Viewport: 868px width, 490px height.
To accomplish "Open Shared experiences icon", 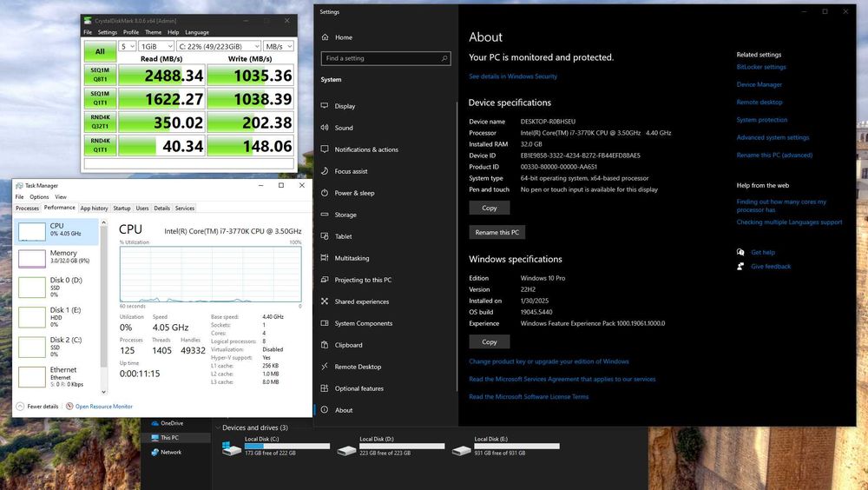I will point(325,301).
